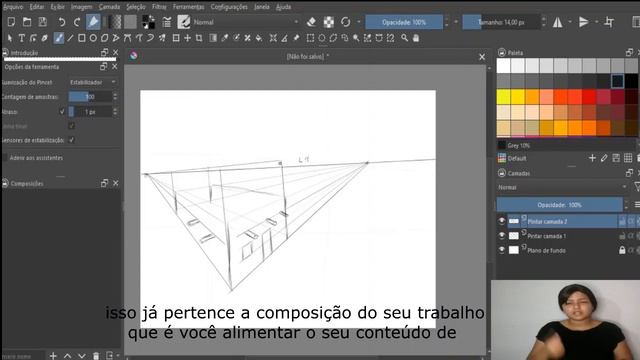Open the Arquivo menu
Viewport: 640px width, 360px height.
(x=13, y=7)
